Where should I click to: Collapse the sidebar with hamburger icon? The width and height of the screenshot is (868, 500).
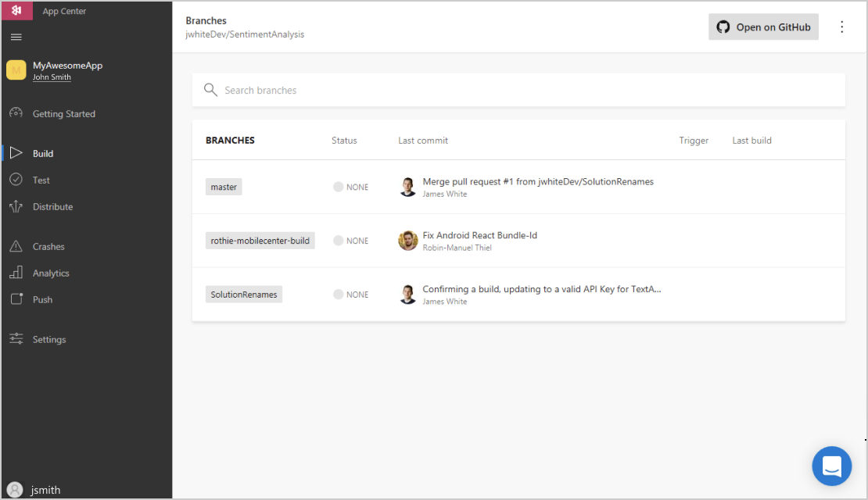(16, 37)
